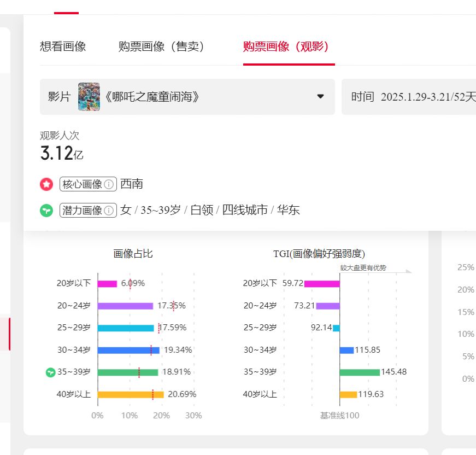The height and width of the screenshot is (455, 476).
Task: Click the 潜力画像 label button
Action: [88, 210]
